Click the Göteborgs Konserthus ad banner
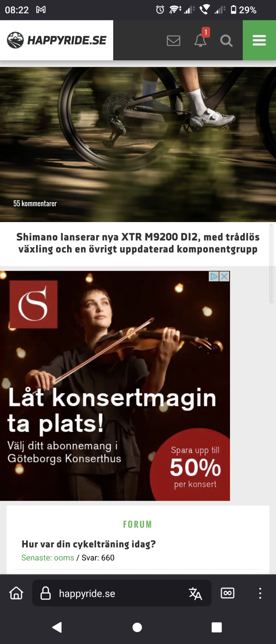 [x=115, y=386]
